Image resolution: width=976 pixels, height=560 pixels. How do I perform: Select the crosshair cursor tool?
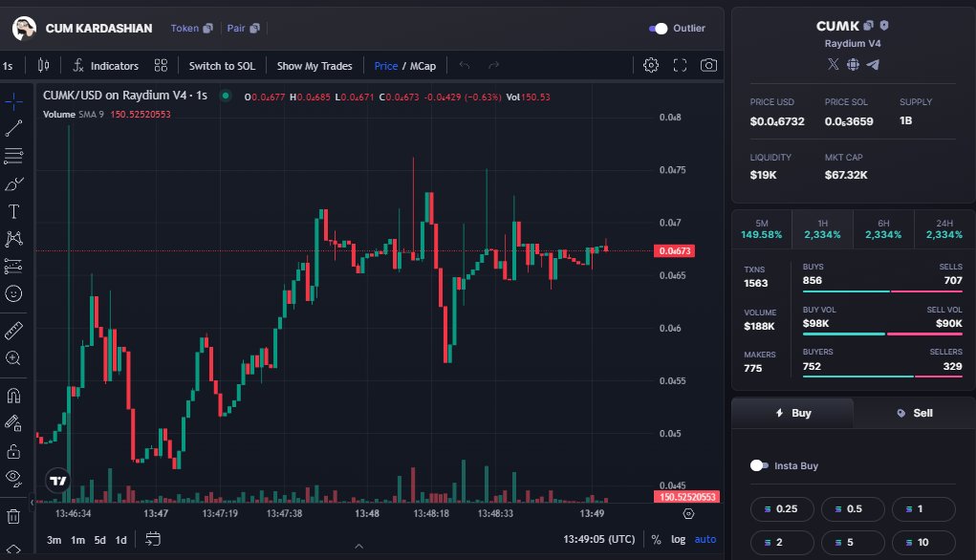(x=13, y=101)
